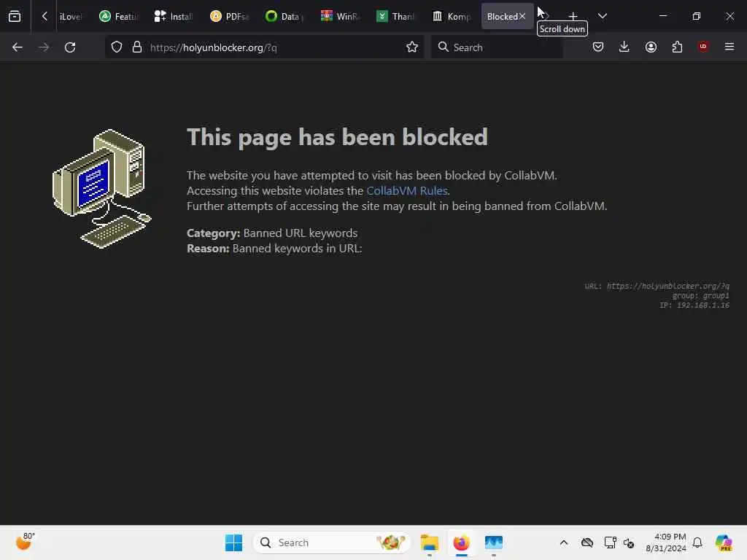Image resolution: width=747 pixels, height=560 pixels.
Task: Switch to the iLove tab
Action: point(70,16)
